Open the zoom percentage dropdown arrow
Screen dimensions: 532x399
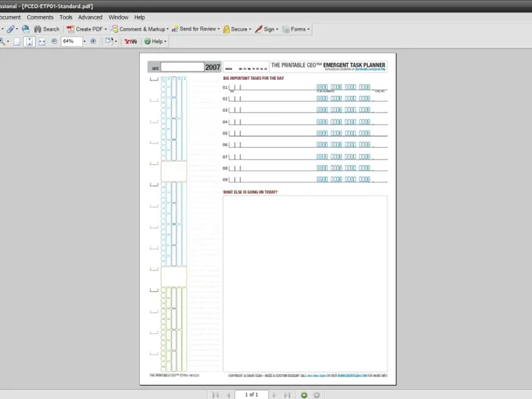(x=84, y=41)
